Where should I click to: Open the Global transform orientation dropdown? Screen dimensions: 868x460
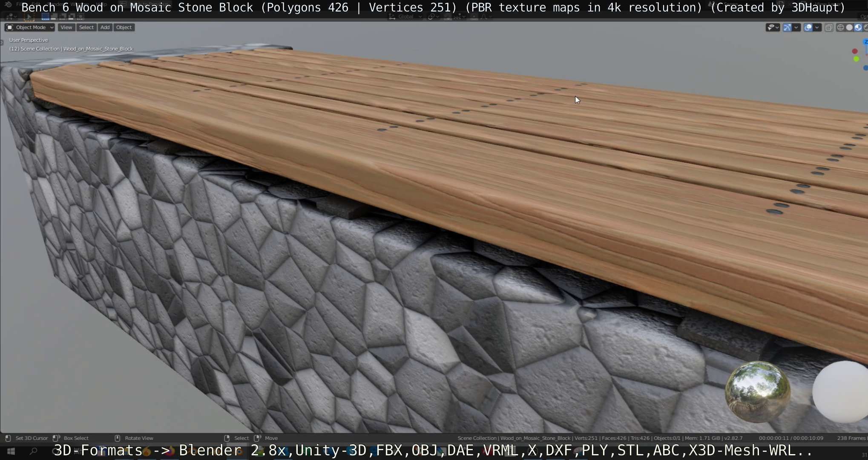click(x=405, y=17)
